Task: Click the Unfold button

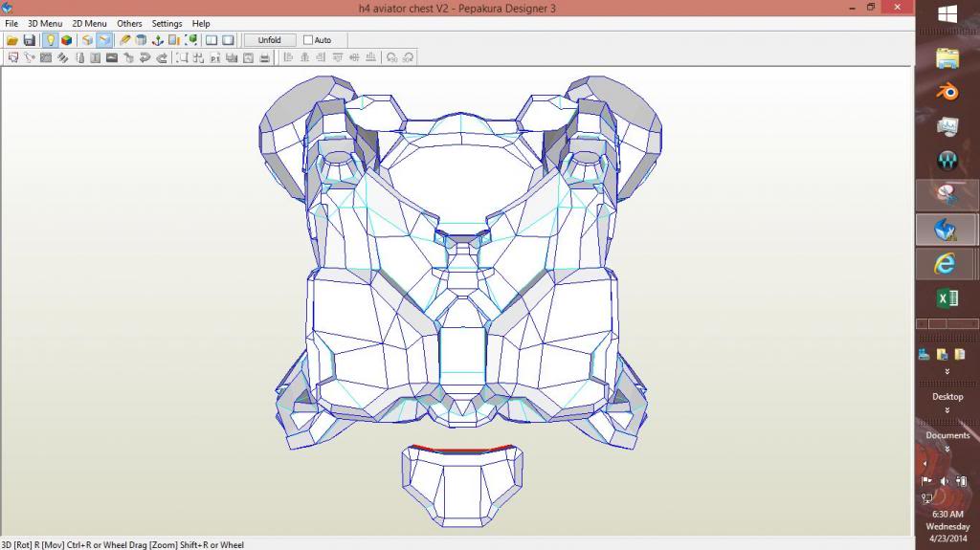Action: pyautogui.click(x=269, y=40)
